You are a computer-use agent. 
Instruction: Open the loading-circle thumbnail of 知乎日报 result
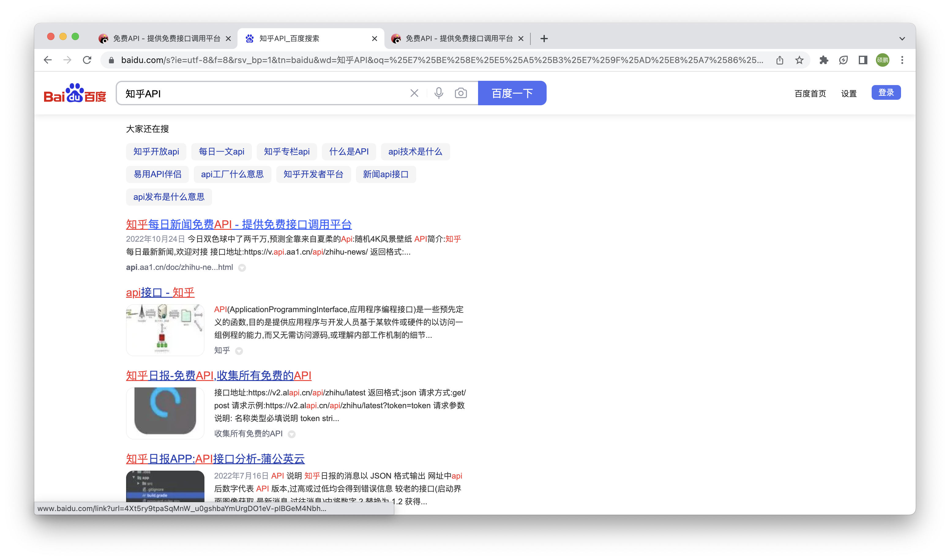click(x=165, y=413)
